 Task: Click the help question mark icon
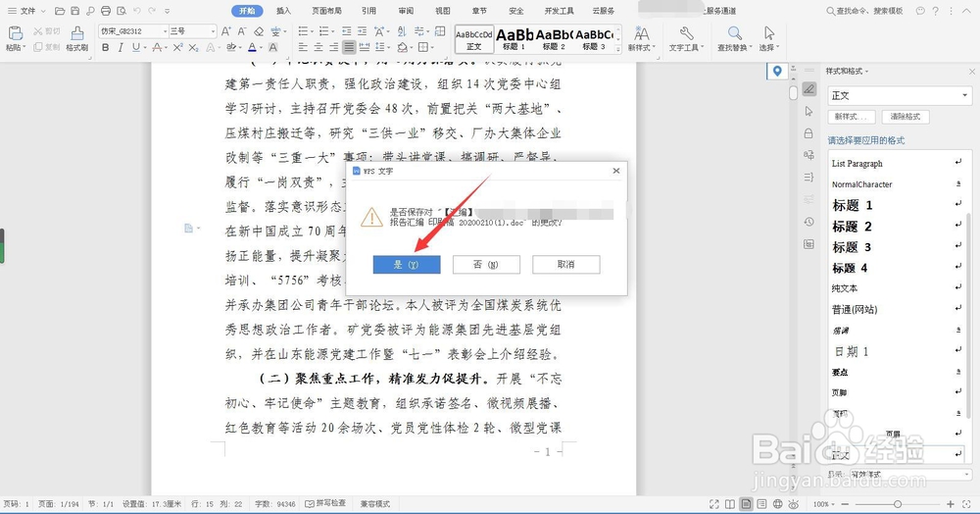click(936, 11)
